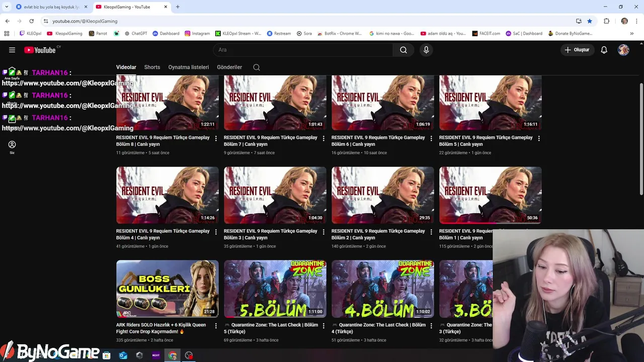Select the KleopxlGaming - YouTube browser tab

(x=132, y=7)
